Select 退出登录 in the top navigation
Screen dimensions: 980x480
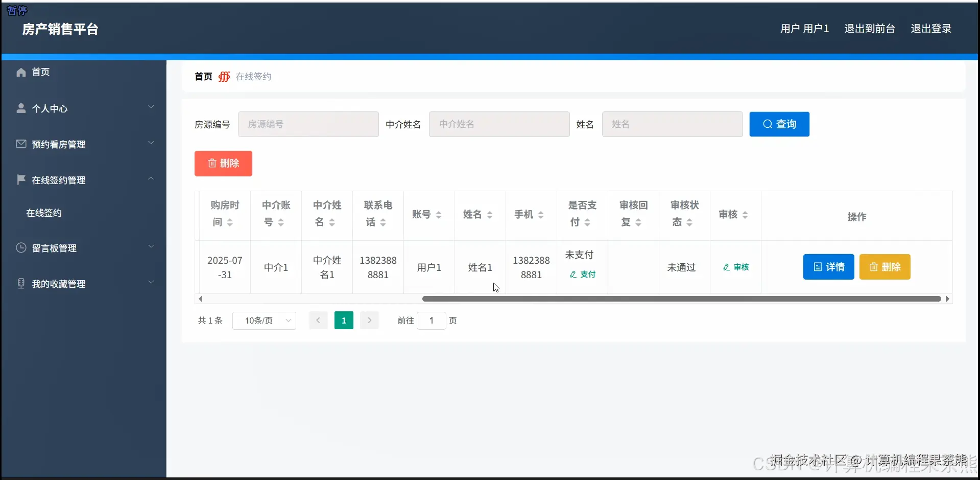click(x=930, y=28)
